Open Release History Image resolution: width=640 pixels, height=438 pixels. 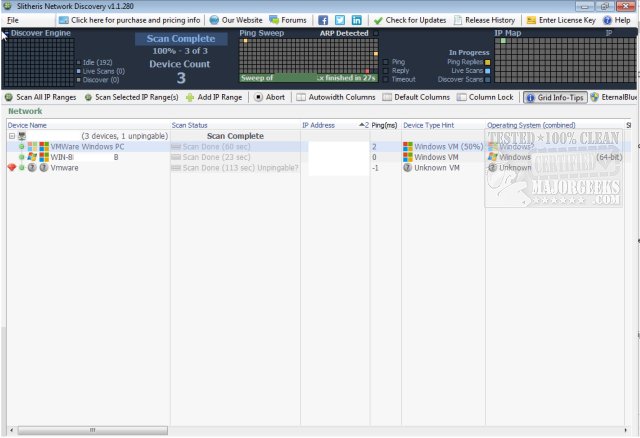[484, 20]
